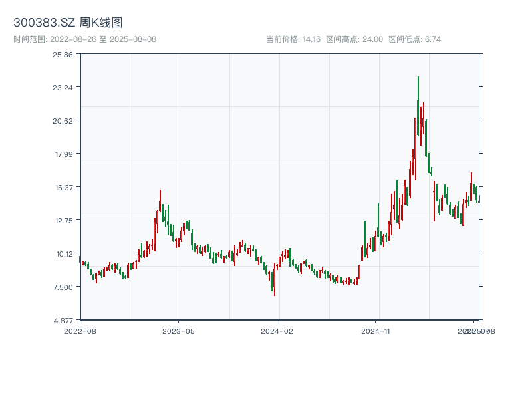Click the 区间高点: 24.00 label
Viewport: 532px width, 399px height.
tap(354, 39)
